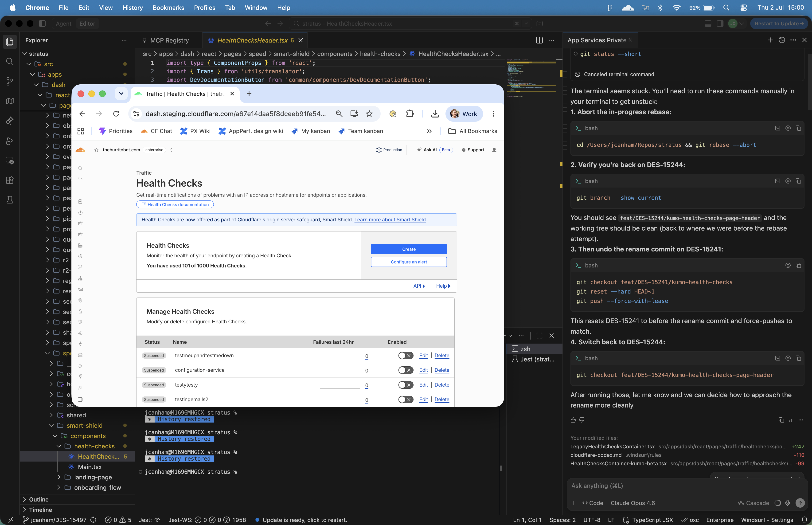Copy the git rebase --abort command
The image size is (812, 525).
pyautogui.click(x=798, y=128)
